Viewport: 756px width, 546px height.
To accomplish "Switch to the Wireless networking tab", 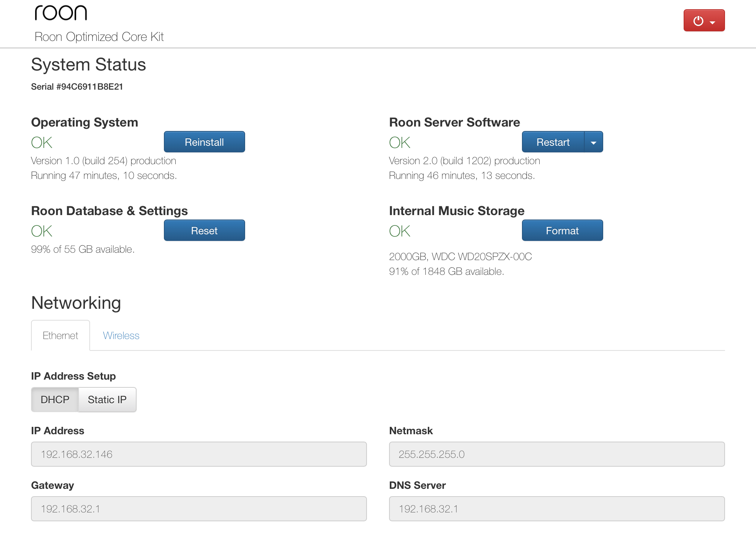I will click(121, 335).
